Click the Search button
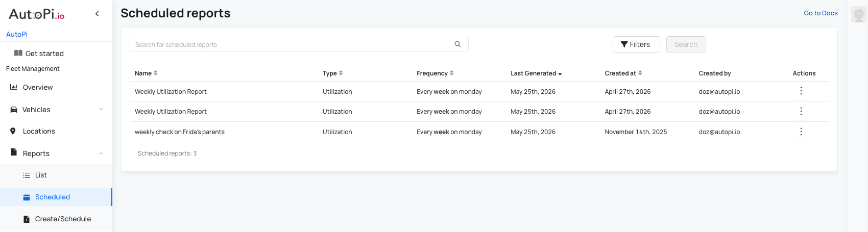The width and height of the screenshot is (868, 232). [x=686, y=44]
